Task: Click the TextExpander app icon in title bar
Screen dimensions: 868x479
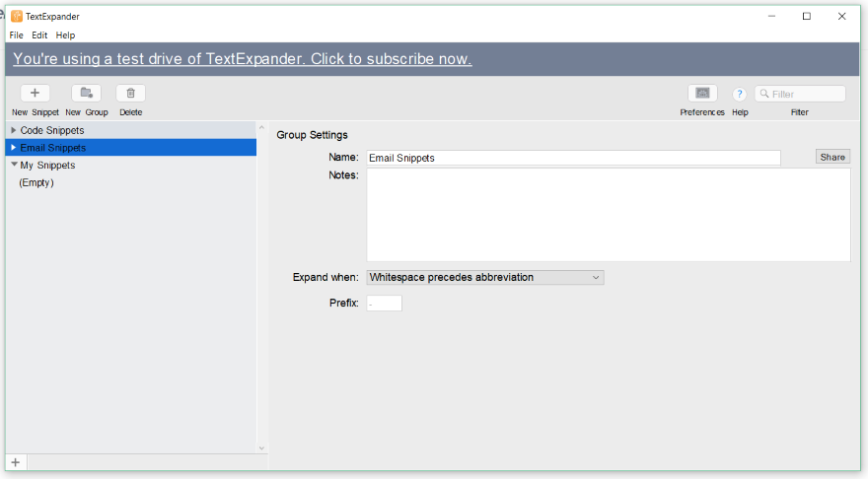Action: [17, 16]
